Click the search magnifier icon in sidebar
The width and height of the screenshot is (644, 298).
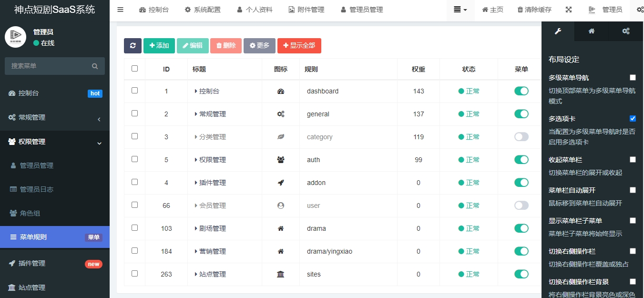95,66
